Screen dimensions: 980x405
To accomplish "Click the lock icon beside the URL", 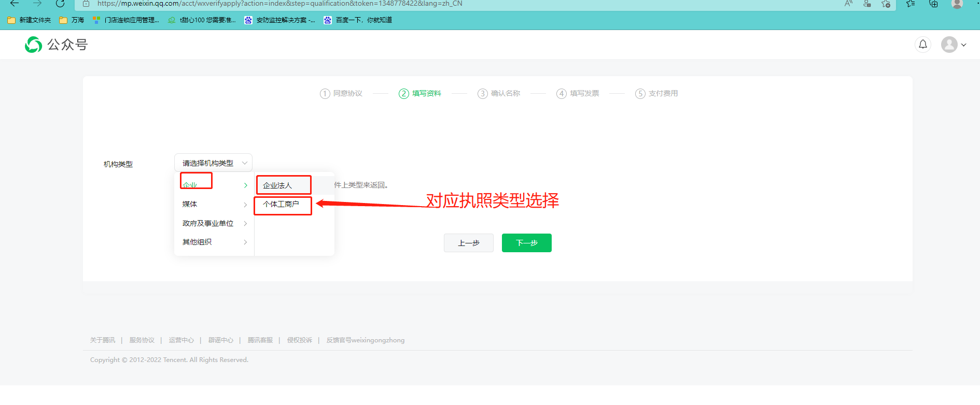I will pyautogui.click(x=86, y=4).
